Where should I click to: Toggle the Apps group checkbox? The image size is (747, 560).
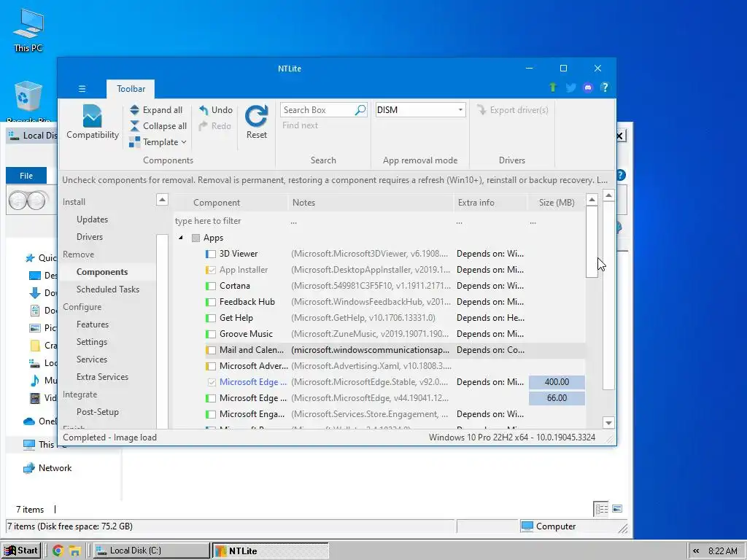pyautogui.click(x=196, y=238)
